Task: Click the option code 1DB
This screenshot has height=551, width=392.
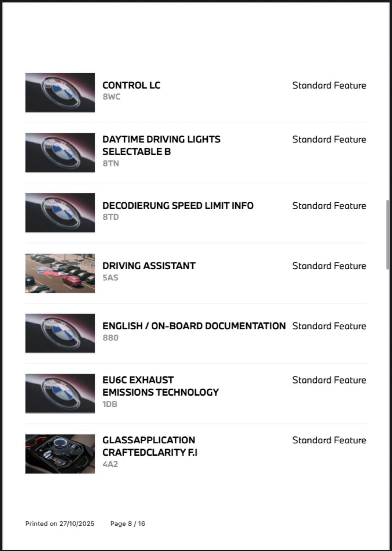Action: [x=110, y=404]
